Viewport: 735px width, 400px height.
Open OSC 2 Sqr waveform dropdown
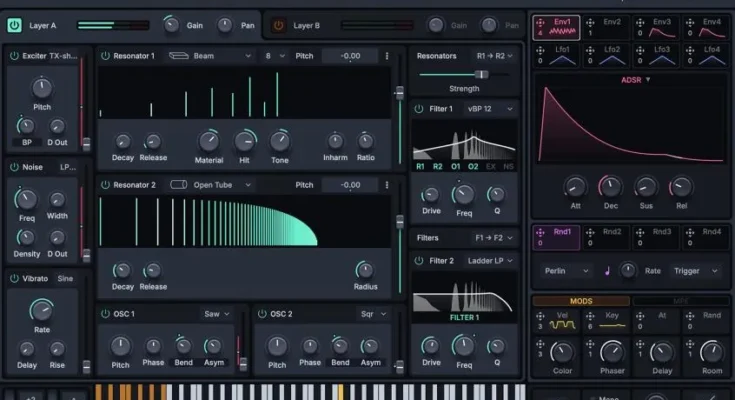(x=373, y=314)
